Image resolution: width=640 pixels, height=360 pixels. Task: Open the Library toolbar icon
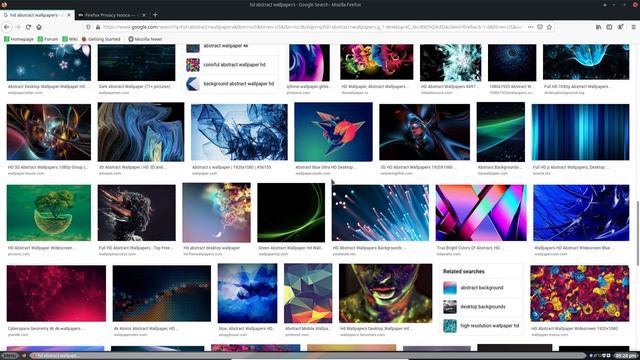coord(598,27)
